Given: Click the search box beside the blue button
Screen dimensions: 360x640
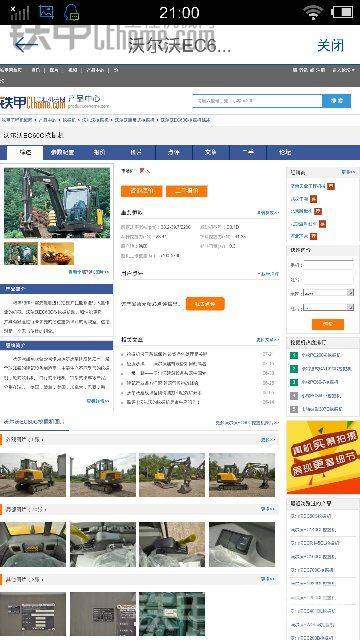Looking at the screenshot, I should click(258, 100).
